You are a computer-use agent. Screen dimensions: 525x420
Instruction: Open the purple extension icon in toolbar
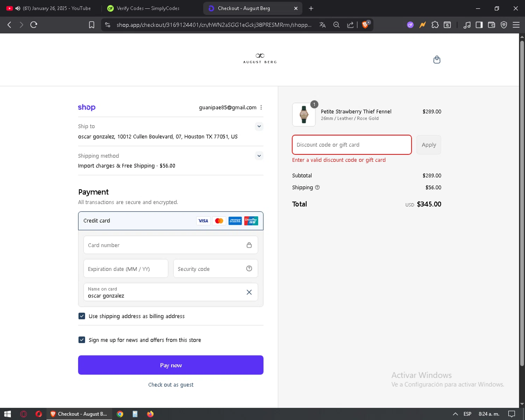(410, 25)
